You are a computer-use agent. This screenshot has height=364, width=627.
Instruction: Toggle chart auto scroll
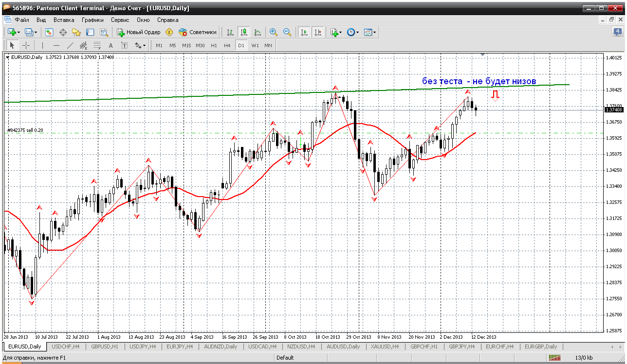click(304, 32)
